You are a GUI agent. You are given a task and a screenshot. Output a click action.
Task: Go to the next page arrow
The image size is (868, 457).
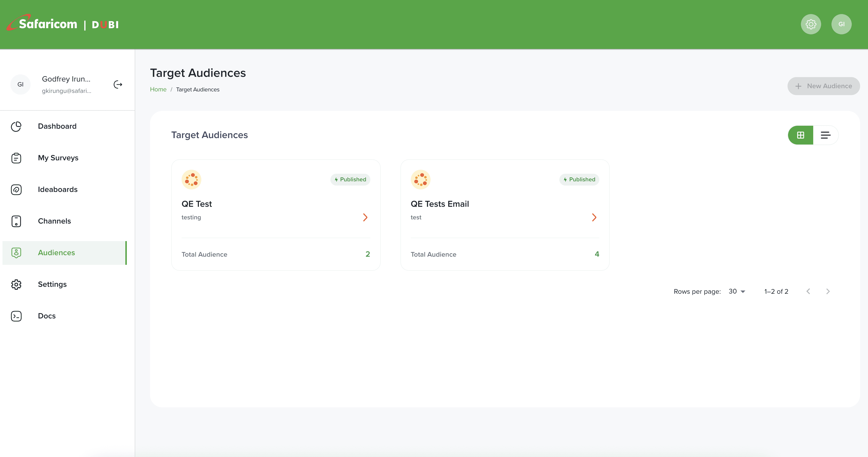pyautogui.click(x=828, y=291)
